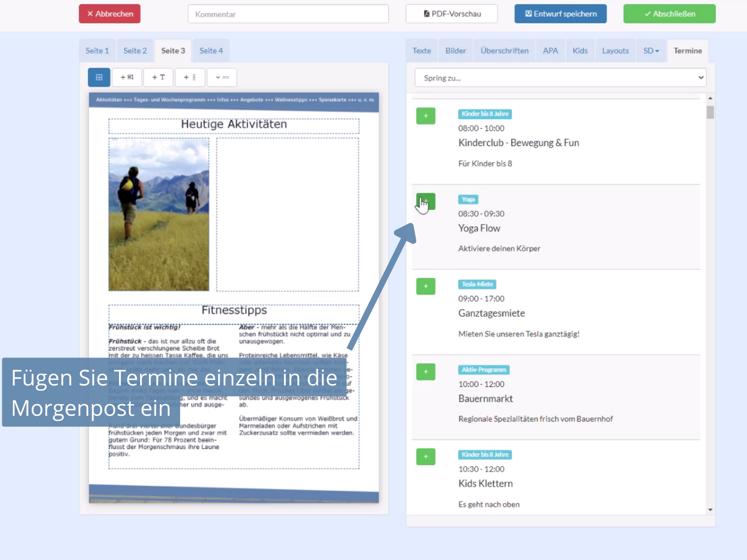Add Kinderclub - Bewegung & Fun appointment

[x=425, y=116]
